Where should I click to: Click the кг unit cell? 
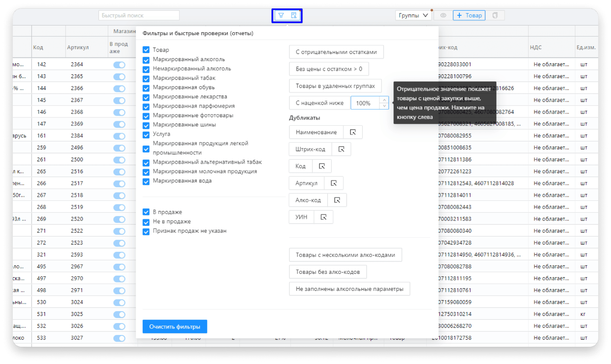pos(583,314)
